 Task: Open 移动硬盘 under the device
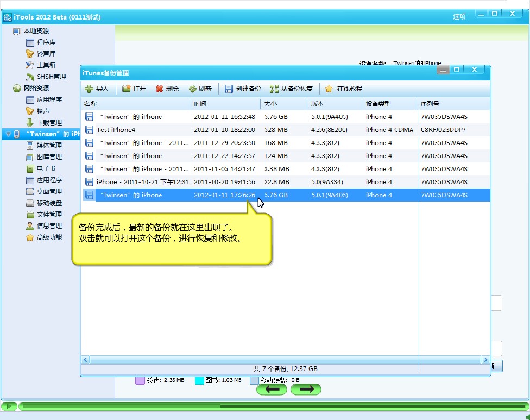pyautogui.click(x=49, y=203)
